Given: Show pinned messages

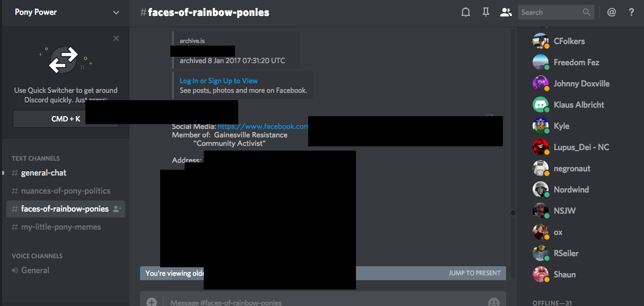Looking at the screenshot, I should (x=485, y=12).
